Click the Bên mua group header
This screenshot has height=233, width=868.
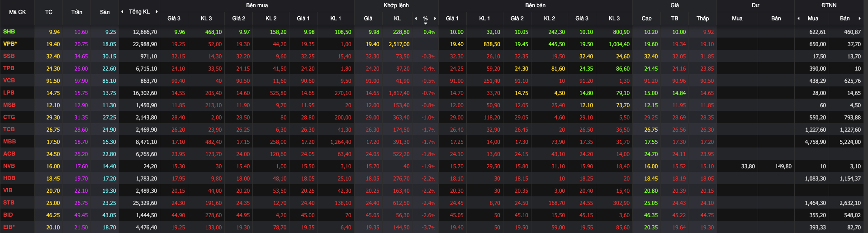[257, 5]
